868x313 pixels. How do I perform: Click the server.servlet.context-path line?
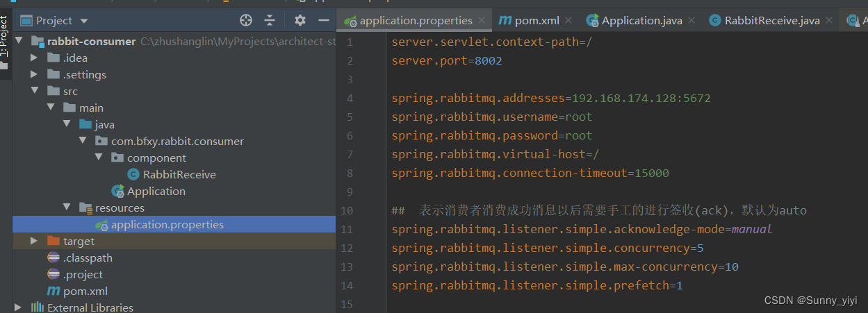coord(492,42)
